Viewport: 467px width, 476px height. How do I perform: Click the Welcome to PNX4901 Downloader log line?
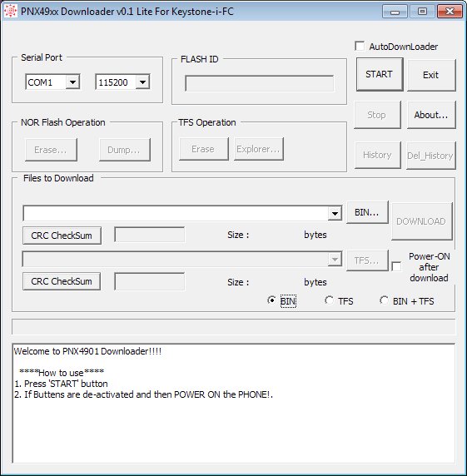pos(87,351)
